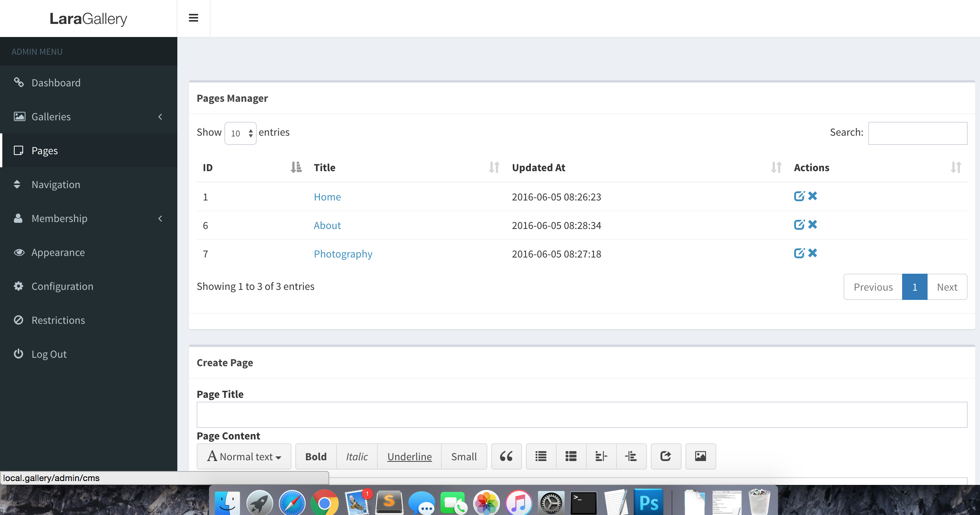Open Finder from the dock
This screenshot has width=980, height=515.
point(227,503)
